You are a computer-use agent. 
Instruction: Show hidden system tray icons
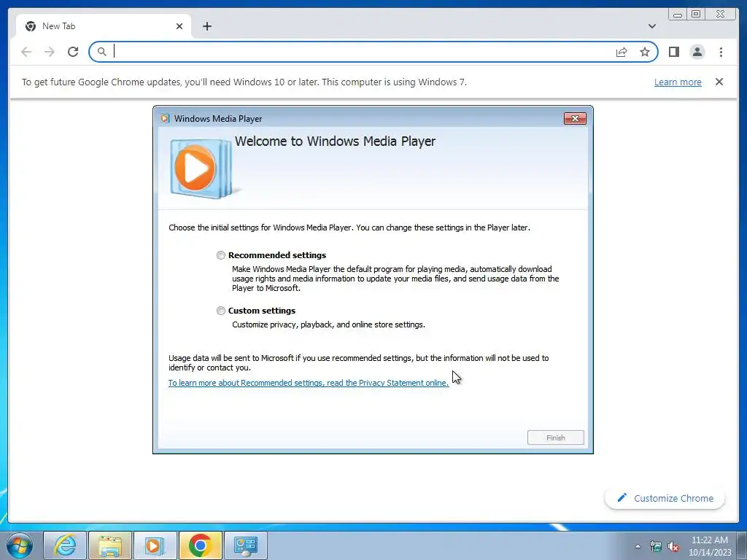[638, 546]
